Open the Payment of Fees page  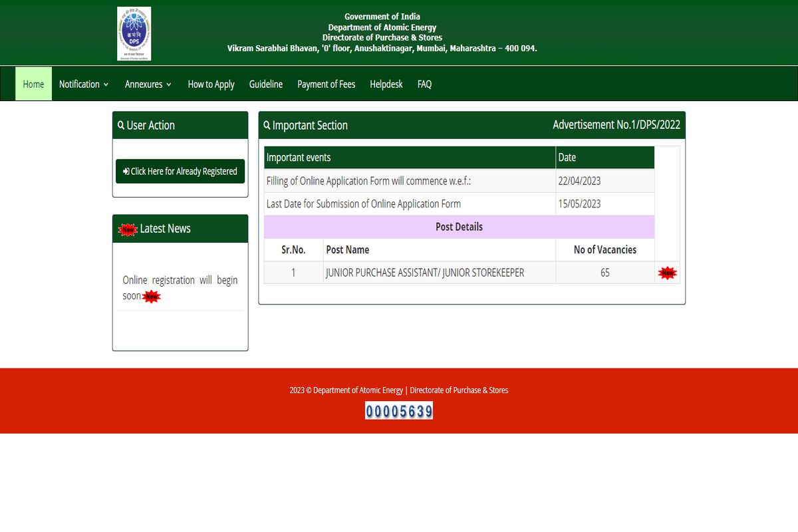326,84
